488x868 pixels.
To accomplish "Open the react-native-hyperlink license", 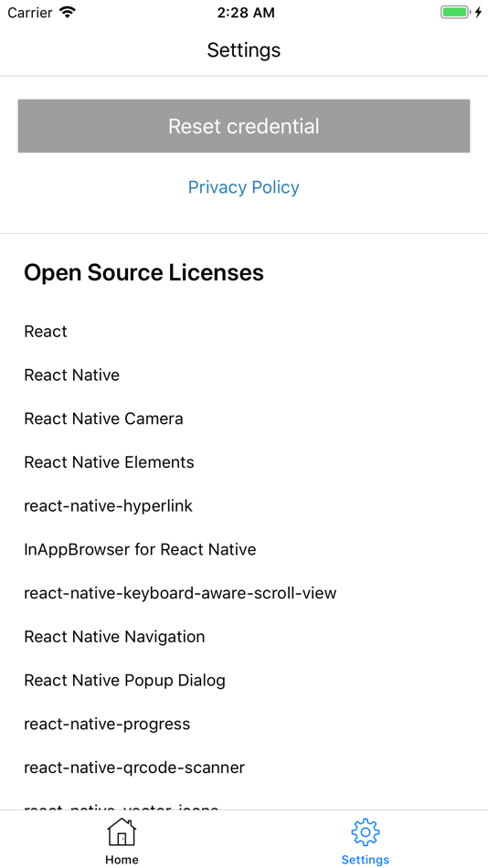I will point(109,506).
